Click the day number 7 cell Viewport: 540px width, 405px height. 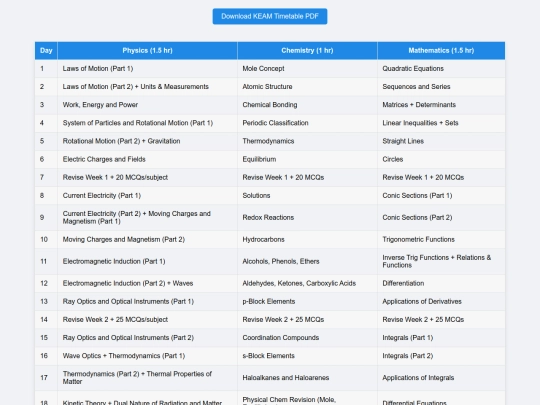point(46,177)
